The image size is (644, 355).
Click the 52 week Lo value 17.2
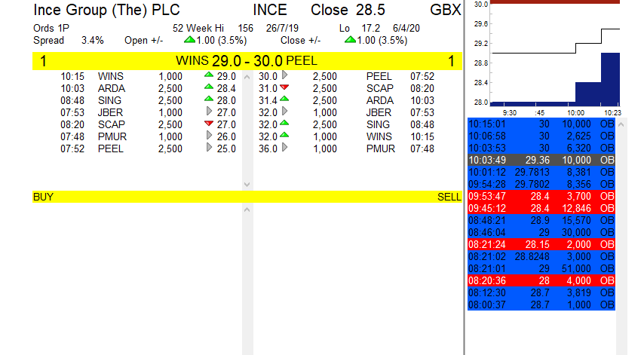pos(371,29)
